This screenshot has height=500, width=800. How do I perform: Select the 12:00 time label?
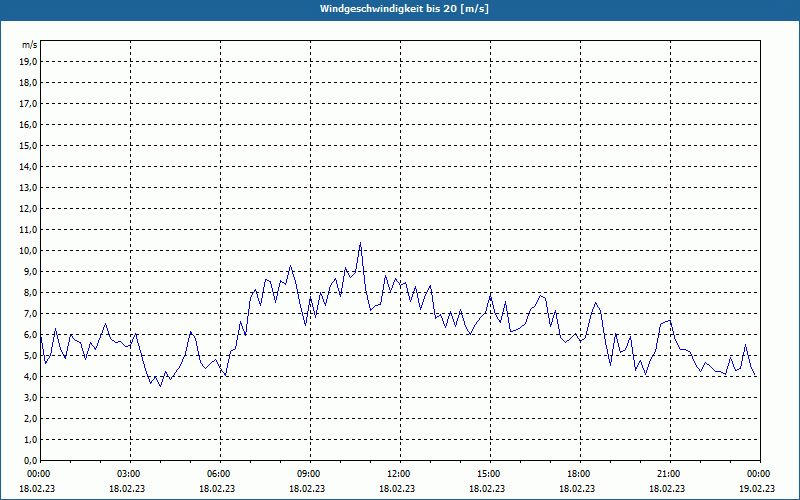(x=399, y=474)
